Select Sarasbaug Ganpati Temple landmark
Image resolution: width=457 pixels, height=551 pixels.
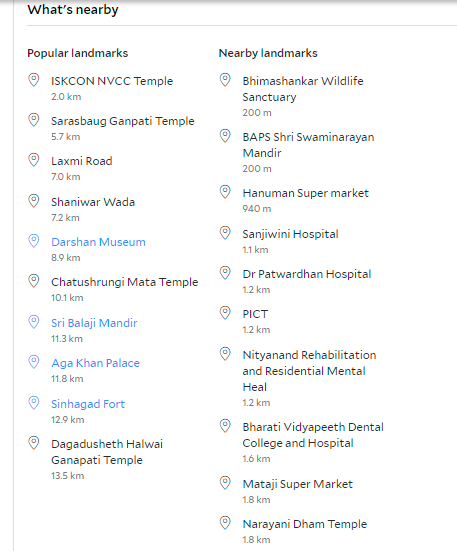click(123, 121)
